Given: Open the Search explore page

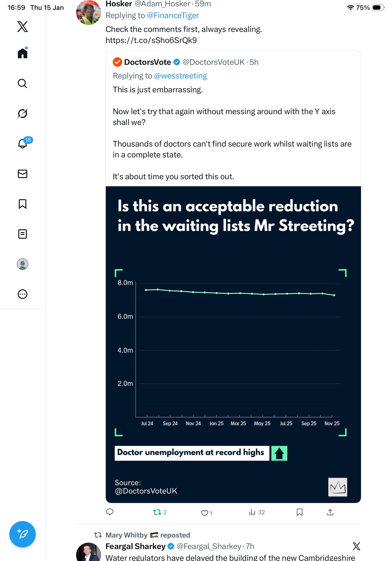Looking at the screenshot, I should tap(23, 84).
